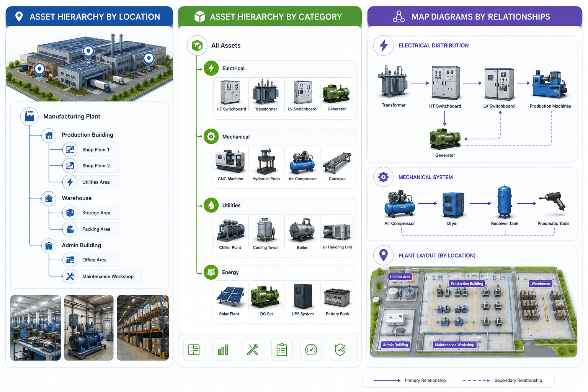
Task: Click the Asset Hierarchy by Location pin icon
Action: [19, 16]
